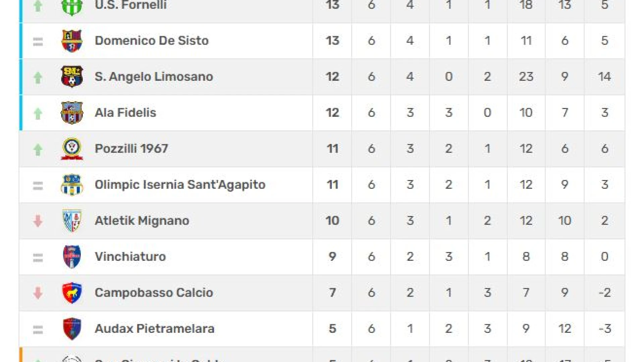The image size is (644, 362).
Task: Click the Audax Pietramelara shield logo
Action: point(72,329)
